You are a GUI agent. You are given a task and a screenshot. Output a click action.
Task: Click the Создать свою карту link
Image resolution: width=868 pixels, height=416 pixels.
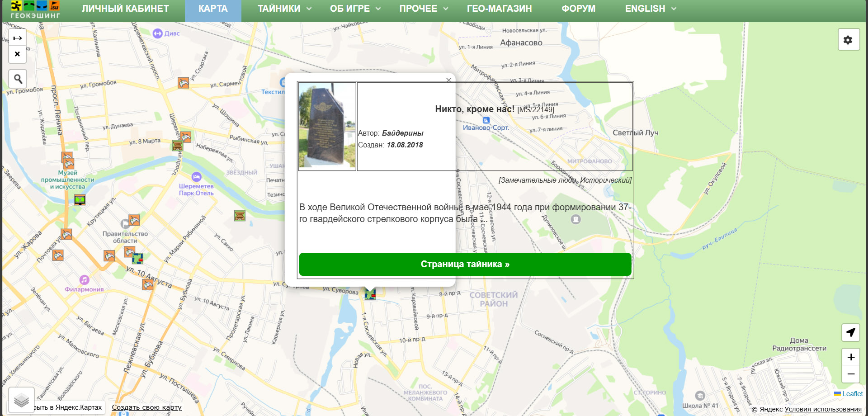[146, 407]
